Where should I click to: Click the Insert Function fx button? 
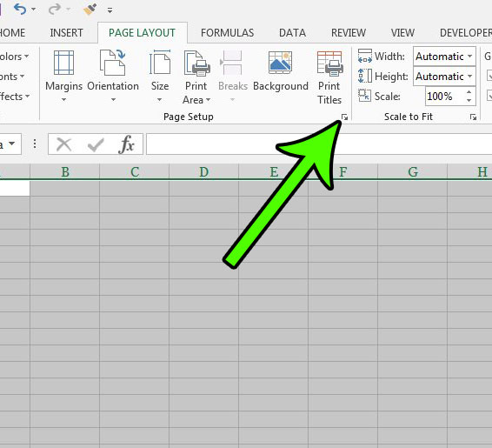click(x=126, y=144)
